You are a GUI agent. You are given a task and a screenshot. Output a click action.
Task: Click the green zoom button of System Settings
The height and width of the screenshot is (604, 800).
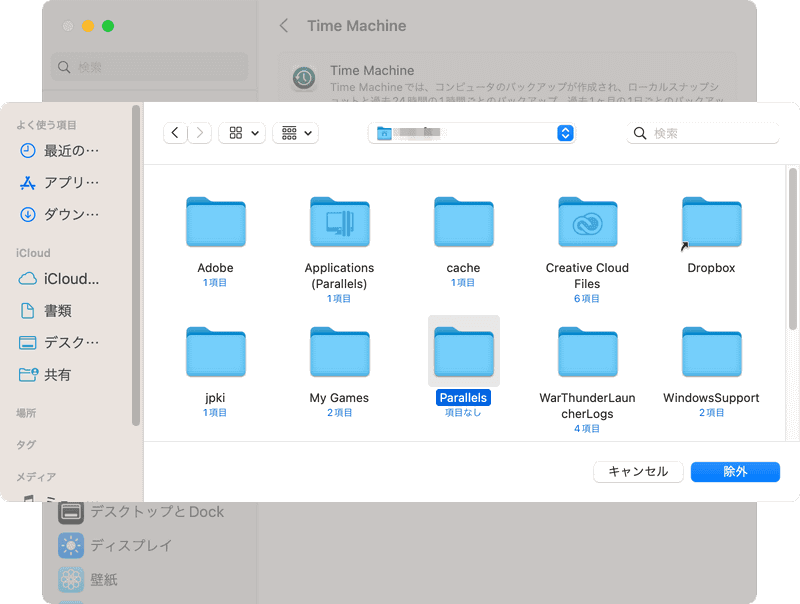(108, 26)
